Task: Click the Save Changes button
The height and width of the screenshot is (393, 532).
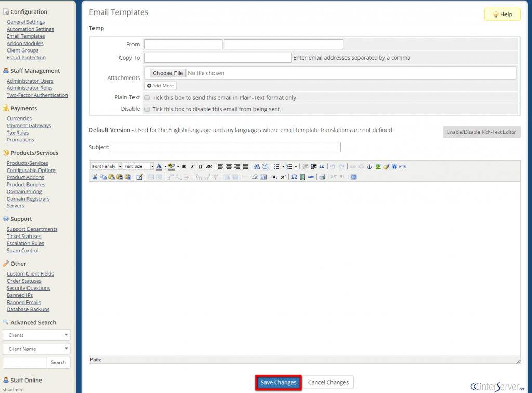Action: pyautogui.click(x=278, y=382)
